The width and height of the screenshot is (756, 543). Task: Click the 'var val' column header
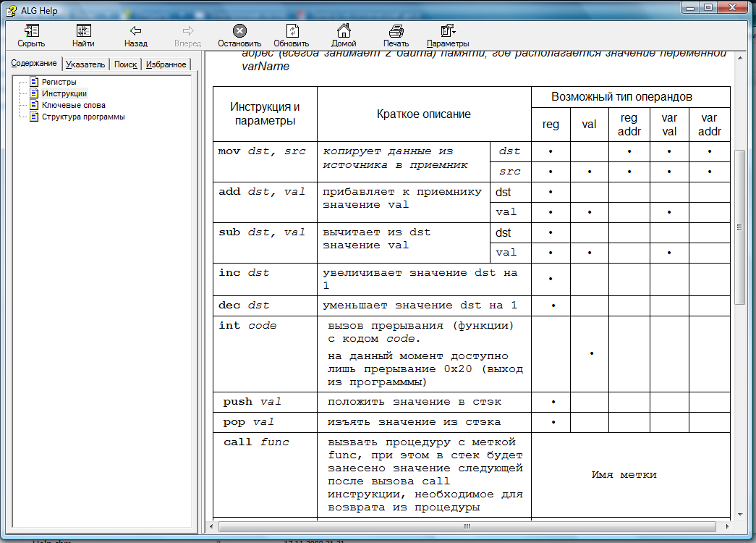[x=669, y=125]
